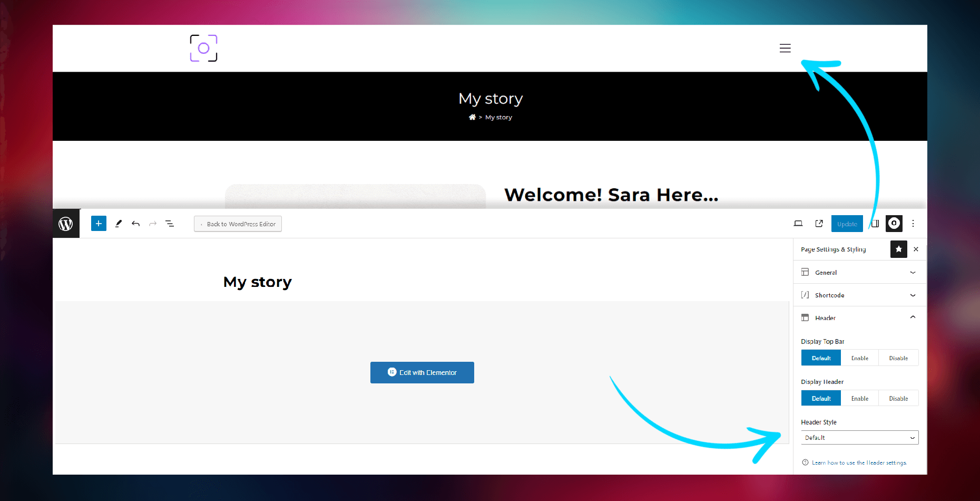Open Learn how to use Header settings link
The height and width of the screenshot is (501, 980).
[859, 463]
